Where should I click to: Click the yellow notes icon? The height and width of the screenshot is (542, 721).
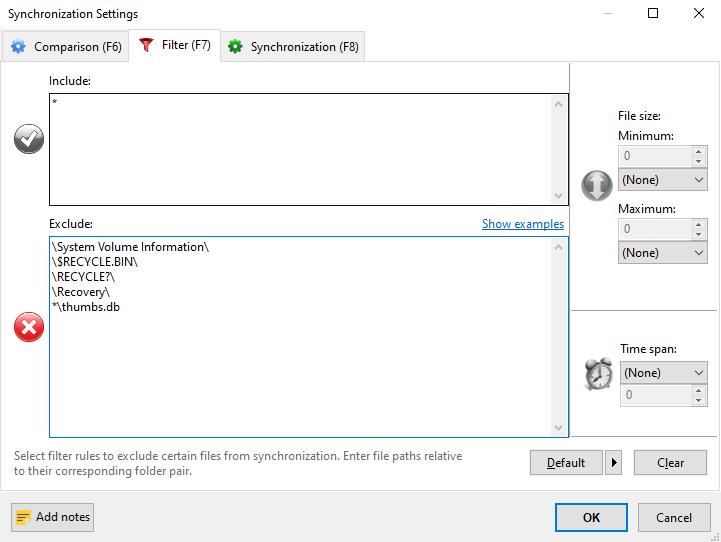[23, 518]
